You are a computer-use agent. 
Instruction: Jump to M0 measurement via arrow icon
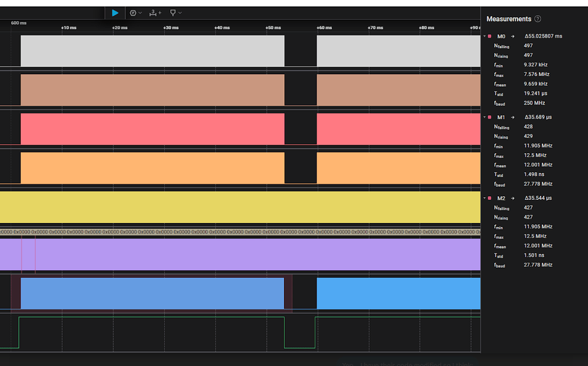(513, 36)
